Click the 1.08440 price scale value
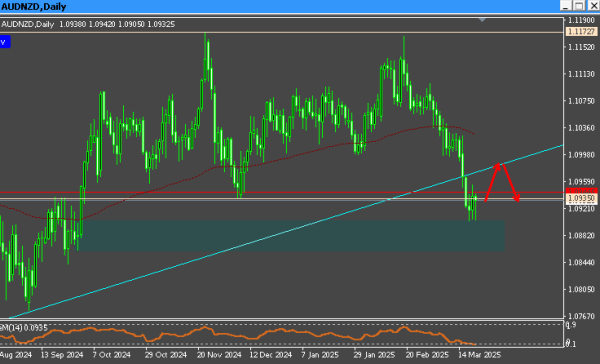The height and width of the screenshot is (364, 600). (x=582, y=262)
